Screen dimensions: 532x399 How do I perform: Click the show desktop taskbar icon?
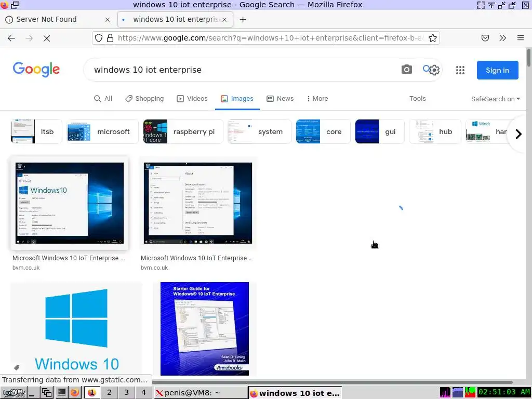33,393
